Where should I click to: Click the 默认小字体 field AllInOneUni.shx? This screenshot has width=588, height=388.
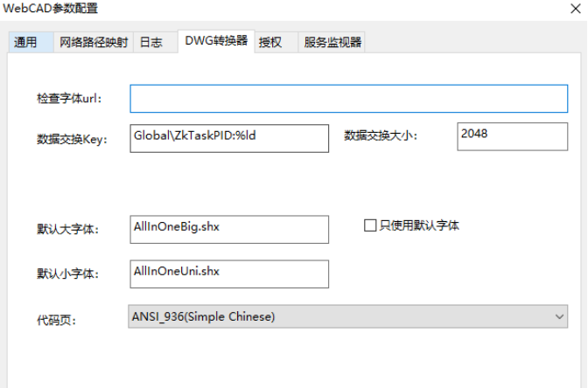coord(229,274)
